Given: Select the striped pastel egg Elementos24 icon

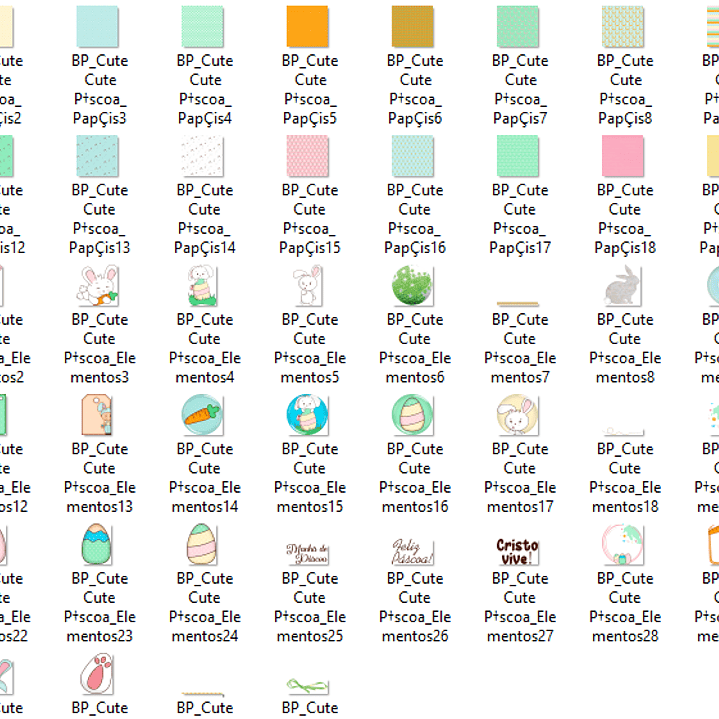Looking at the screenshot, I should click(204, 545).
